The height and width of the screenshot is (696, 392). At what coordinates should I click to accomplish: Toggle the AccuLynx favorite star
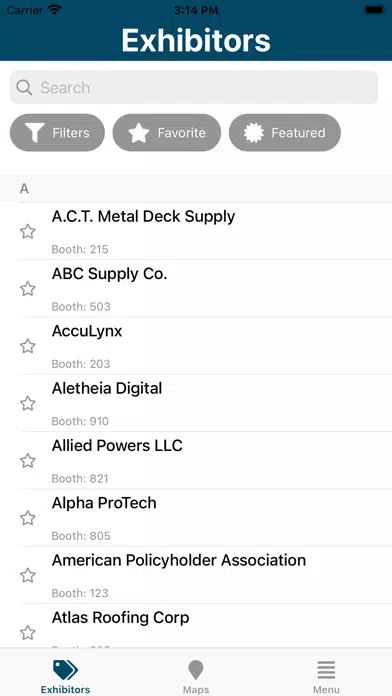[x=28, y=346]
